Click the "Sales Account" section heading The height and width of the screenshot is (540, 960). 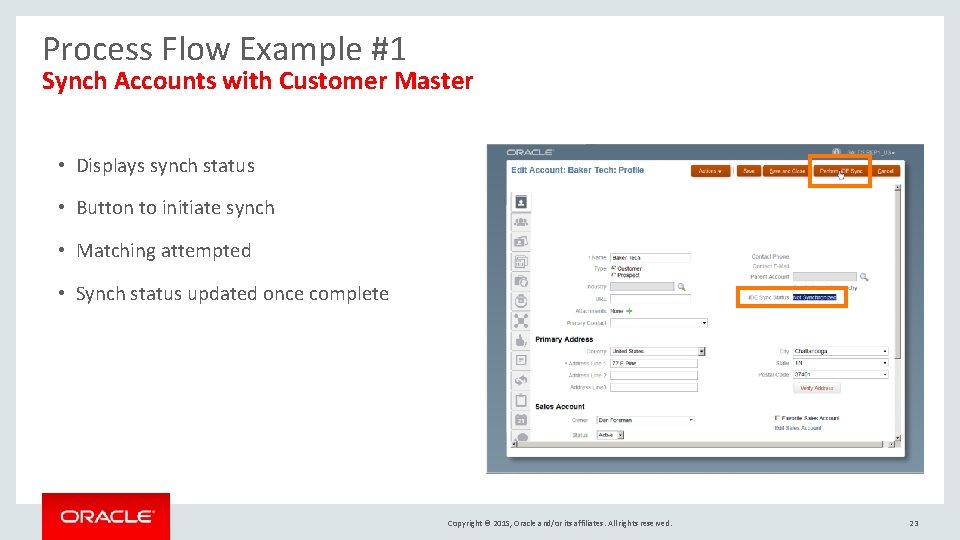[560, 407]
